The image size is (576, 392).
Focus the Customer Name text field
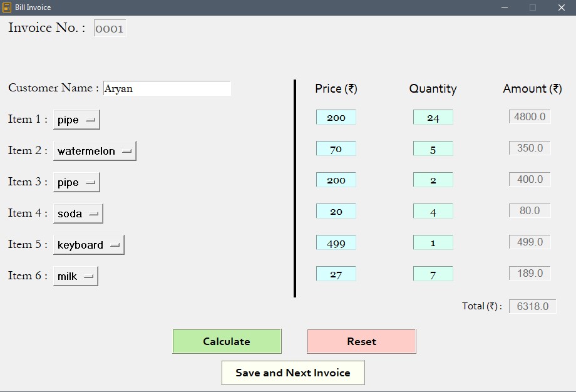pos(167,88)
